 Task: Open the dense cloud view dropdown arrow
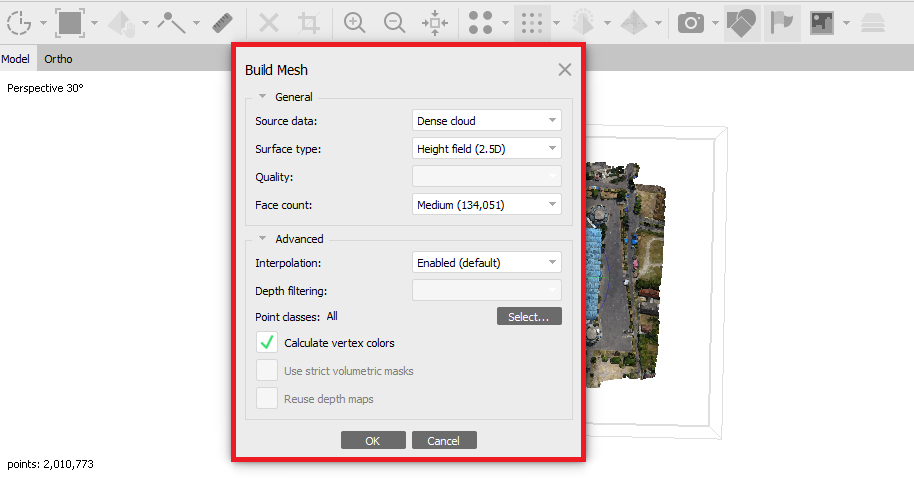[x=557, y=24]
